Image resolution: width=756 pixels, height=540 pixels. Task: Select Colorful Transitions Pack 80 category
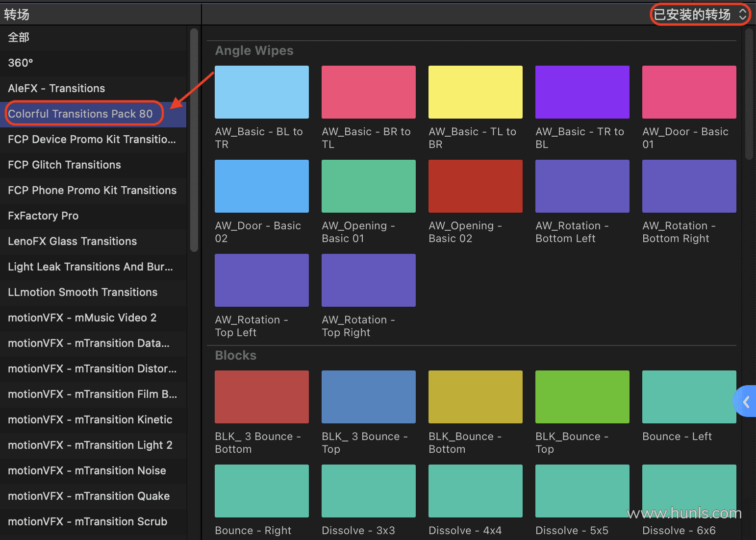[x=81, y=114]
